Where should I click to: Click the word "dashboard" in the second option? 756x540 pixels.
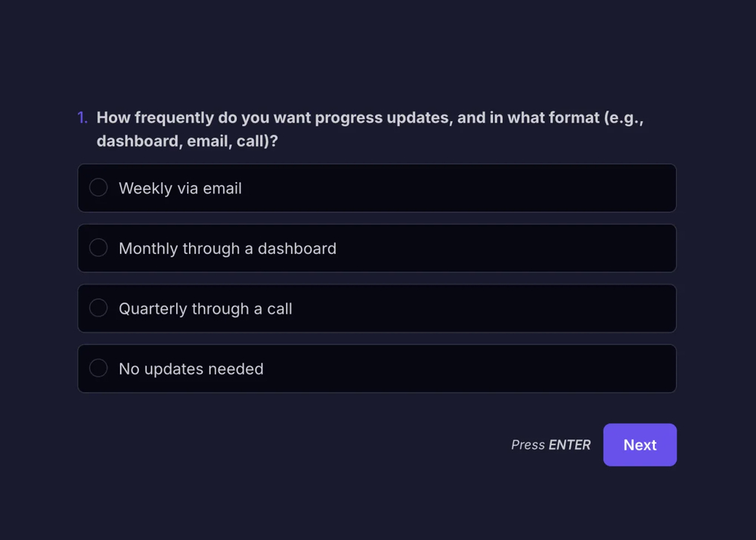297,249
